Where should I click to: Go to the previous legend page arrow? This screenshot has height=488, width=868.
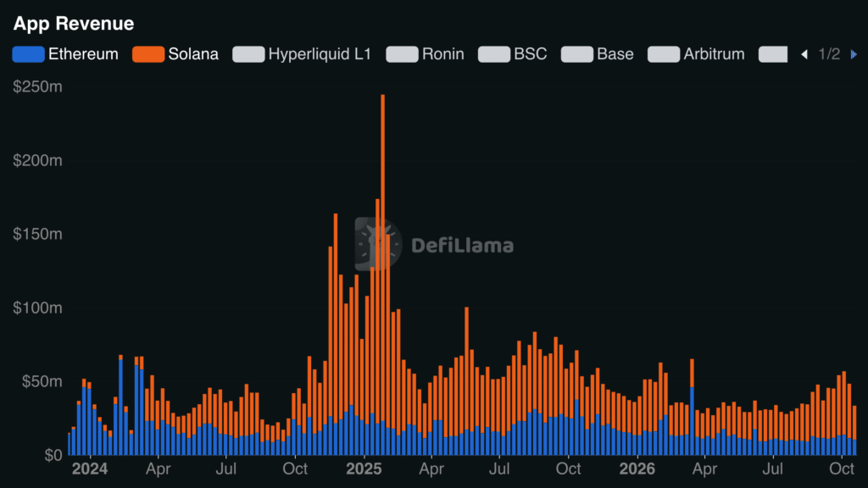coord(804,54)
